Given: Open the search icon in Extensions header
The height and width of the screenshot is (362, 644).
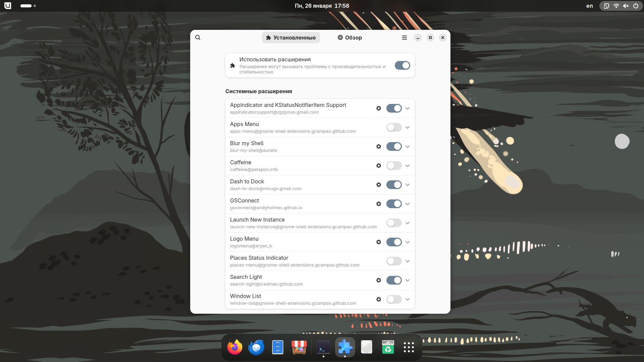Looking at the screenshot, I should pyautogui.click(x=198, y=38).
